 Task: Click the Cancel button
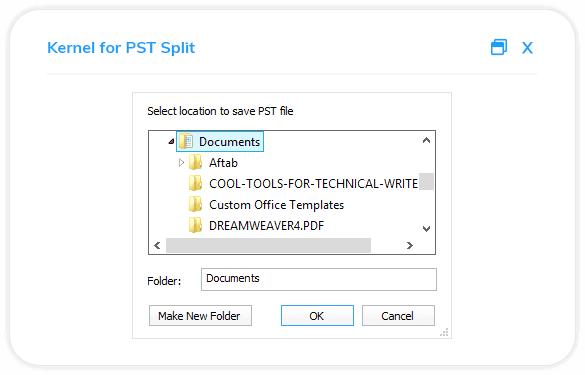point(398,316)
